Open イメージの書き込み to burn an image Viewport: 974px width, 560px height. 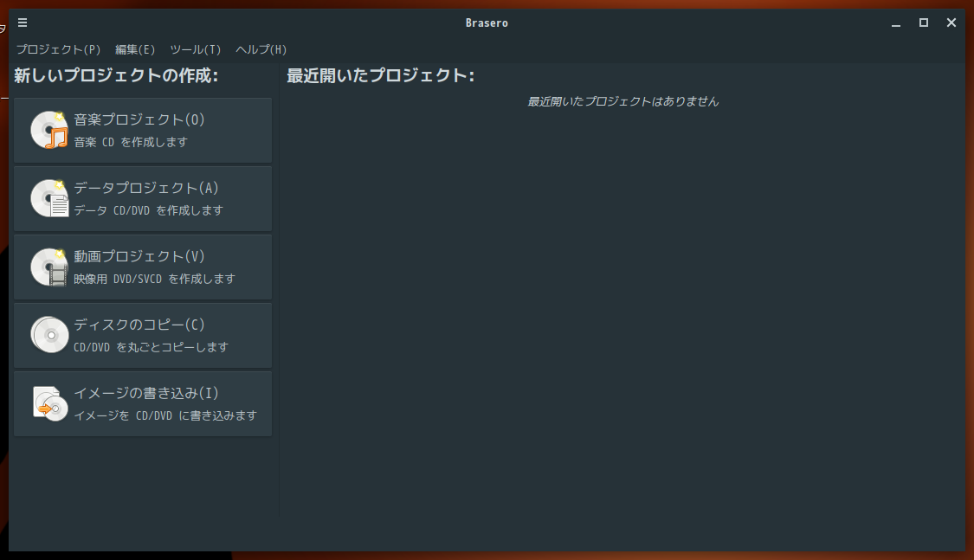(x=143, y=403)
